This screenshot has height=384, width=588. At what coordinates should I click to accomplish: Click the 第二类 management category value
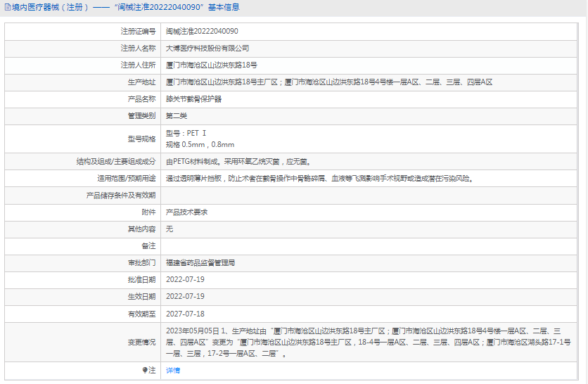[x=177, y=116]
